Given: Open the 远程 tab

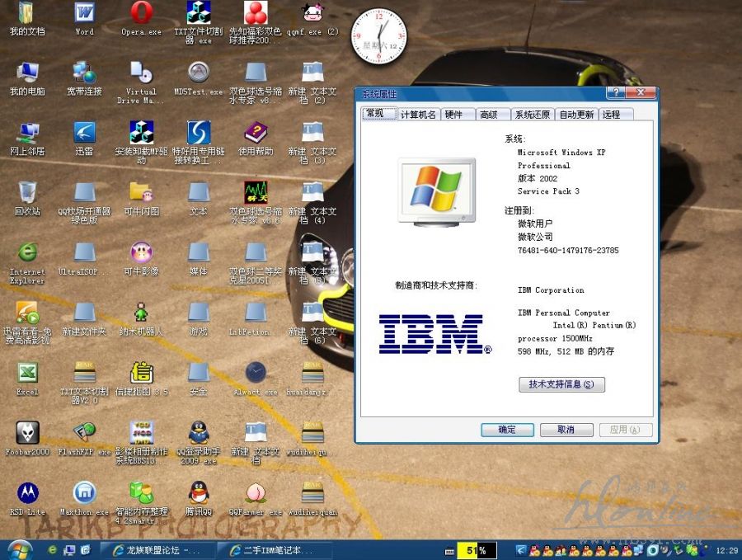Looking at the screenshot, I should pyautogui.click(x=616, y=115).
